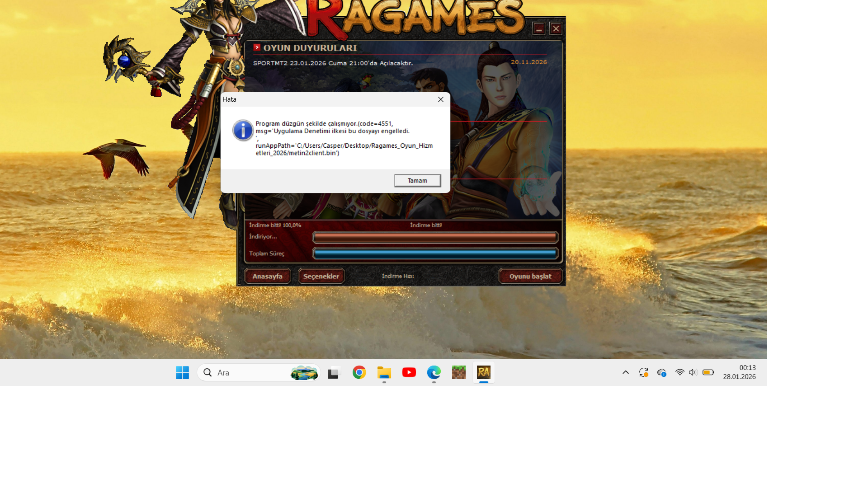The height and width of the screenshot is (488, 868).
Task: Open Minecraft from the taskbar
Action: (459, 373)
